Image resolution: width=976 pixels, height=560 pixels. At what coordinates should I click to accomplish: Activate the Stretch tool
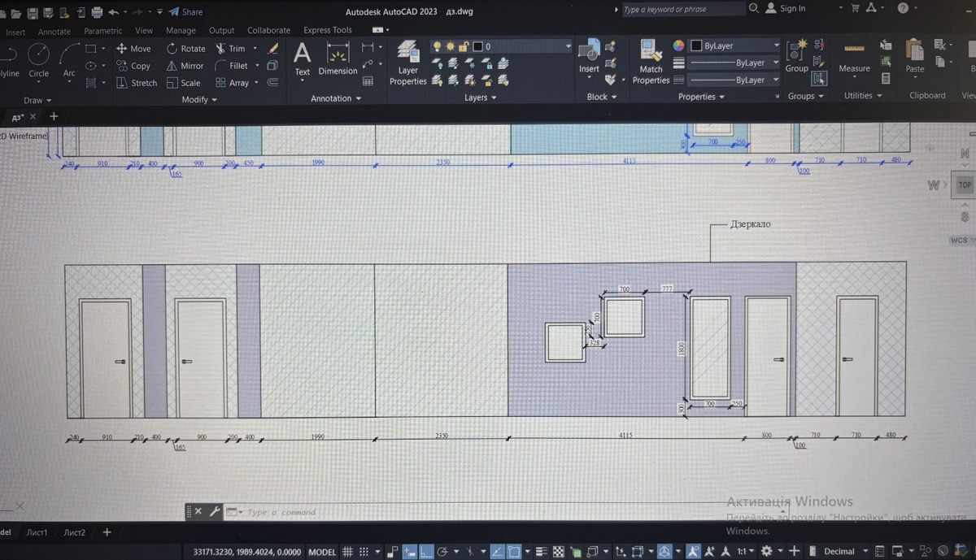click(137, 83)
